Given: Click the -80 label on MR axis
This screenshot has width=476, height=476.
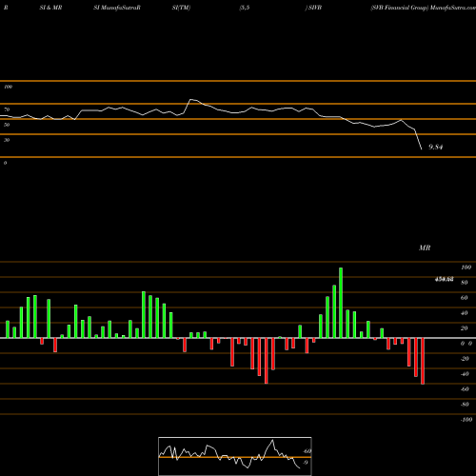Looking at the screenshot, I should (465, 405).
